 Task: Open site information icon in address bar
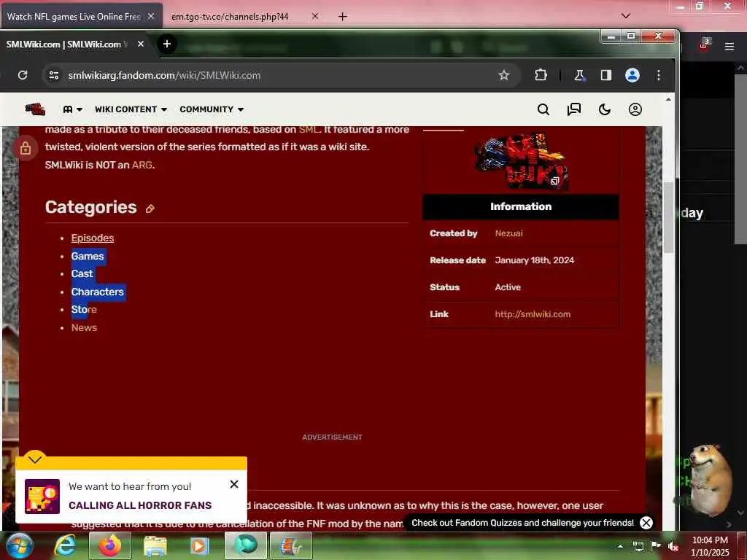54,75
